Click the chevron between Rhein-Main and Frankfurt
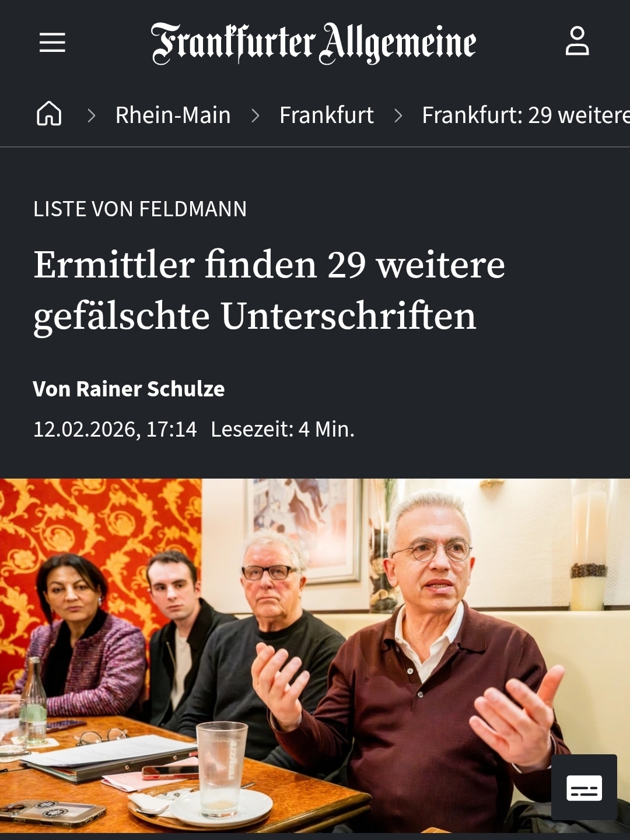 tap(256, 115)
